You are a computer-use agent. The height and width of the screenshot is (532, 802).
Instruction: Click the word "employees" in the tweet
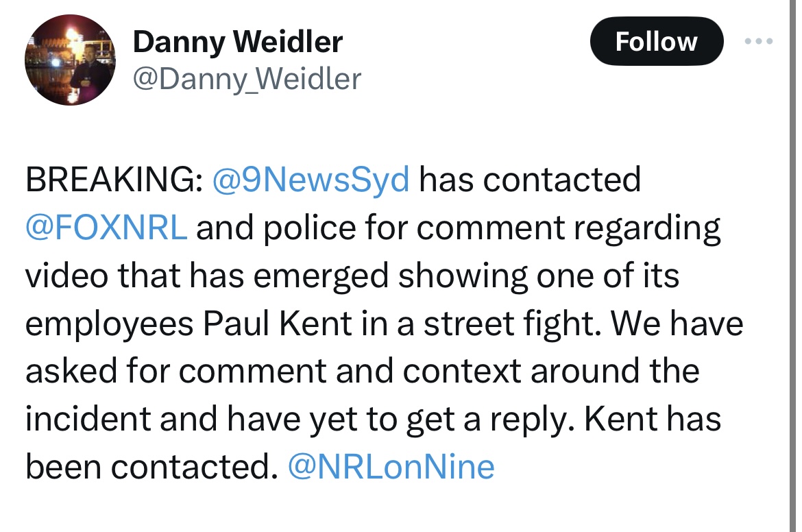tap(109, 324)
